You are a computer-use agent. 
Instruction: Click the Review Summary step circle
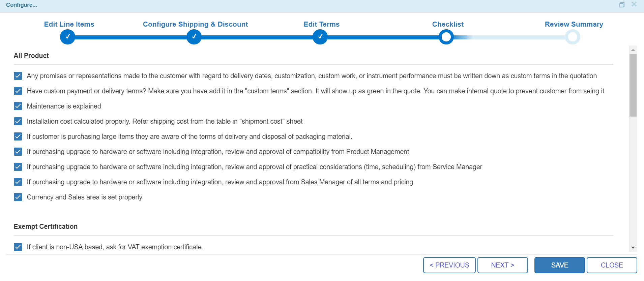click(573, 37)
